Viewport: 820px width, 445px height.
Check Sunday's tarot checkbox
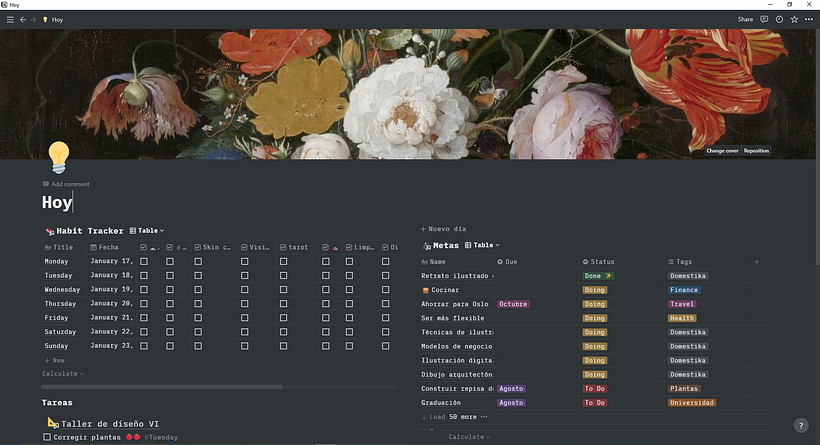click(283, 346)
